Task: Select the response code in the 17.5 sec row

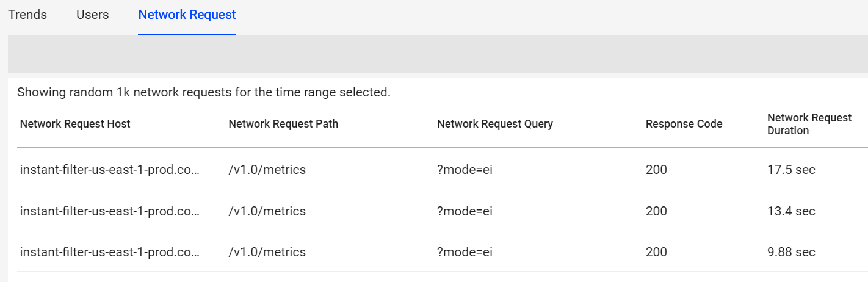Action: coord(656,170)
